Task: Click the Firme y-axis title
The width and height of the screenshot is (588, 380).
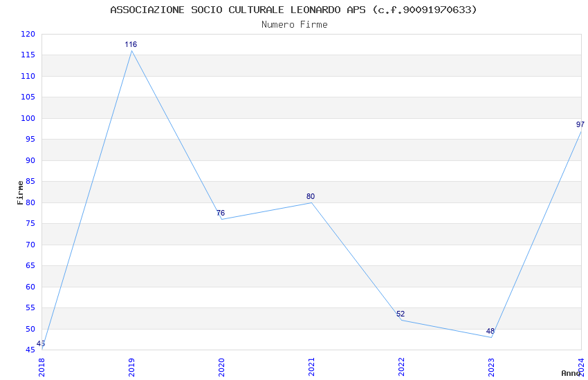Action: 20,193
